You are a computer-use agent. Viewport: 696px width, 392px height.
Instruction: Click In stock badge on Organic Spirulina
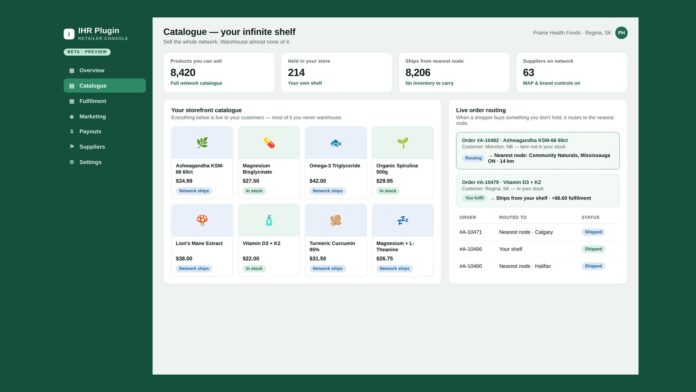coord(388,191)
